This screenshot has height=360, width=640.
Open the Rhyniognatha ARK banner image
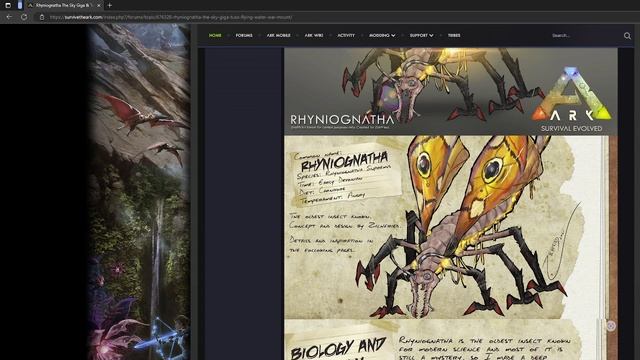click(451, 91)
